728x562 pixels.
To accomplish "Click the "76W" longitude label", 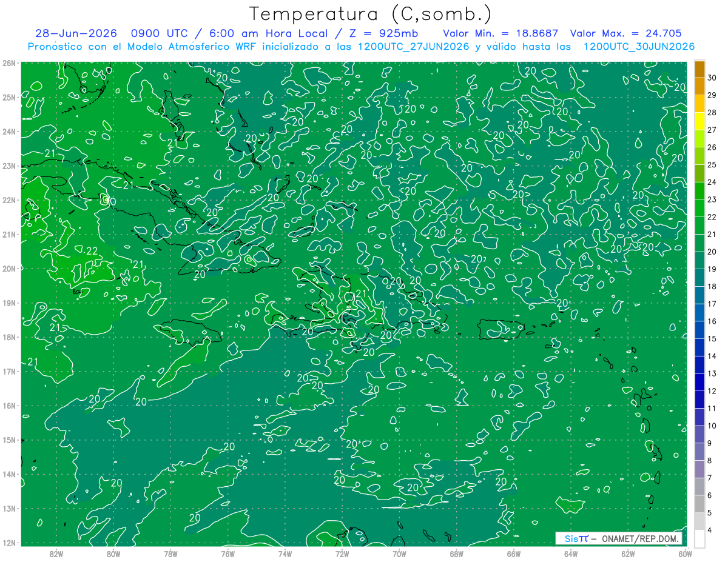I will pos(227,554).
